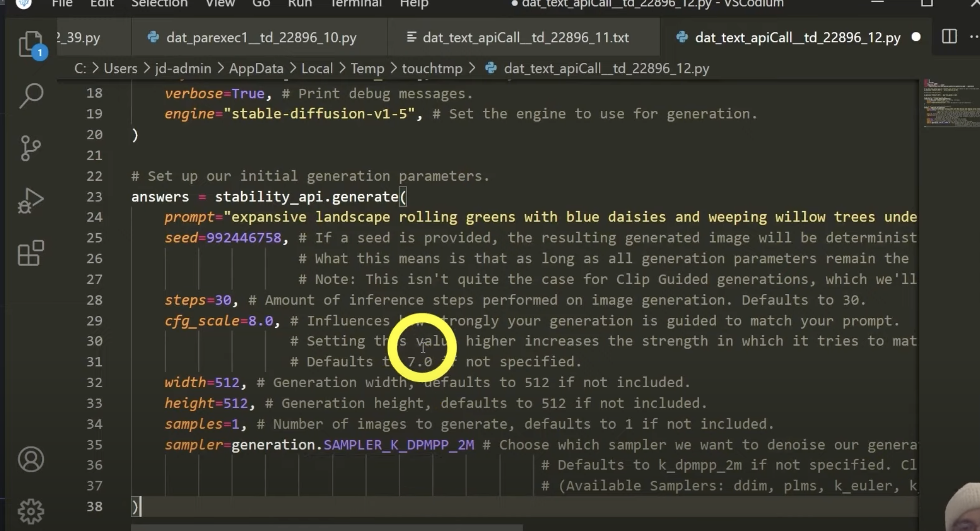Open the Selection menu
Screen dimensions: 980x531
click(159, 4)
